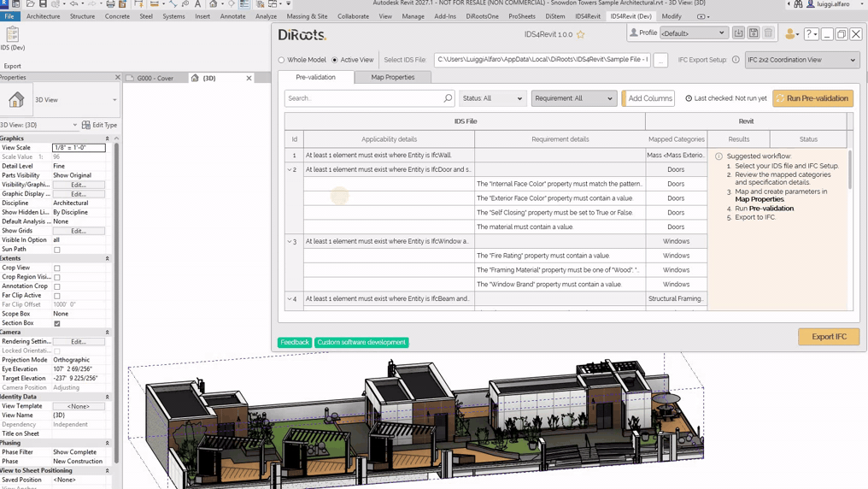Click the star icon beside IDS4Revit 1.0.0
Viewport: 868px width, 489px height.
click(x=581, y=34)
